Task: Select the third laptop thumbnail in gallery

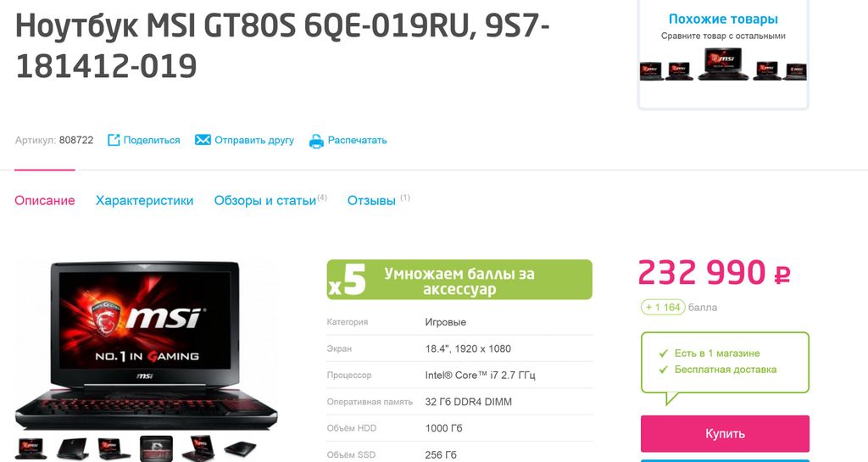Action: 114,448
